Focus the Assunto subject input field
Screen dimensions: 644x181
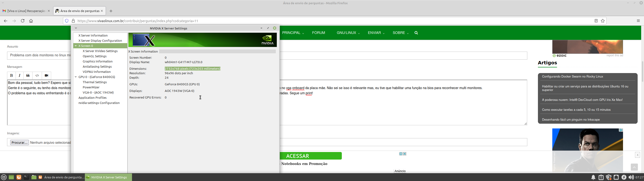267,55
